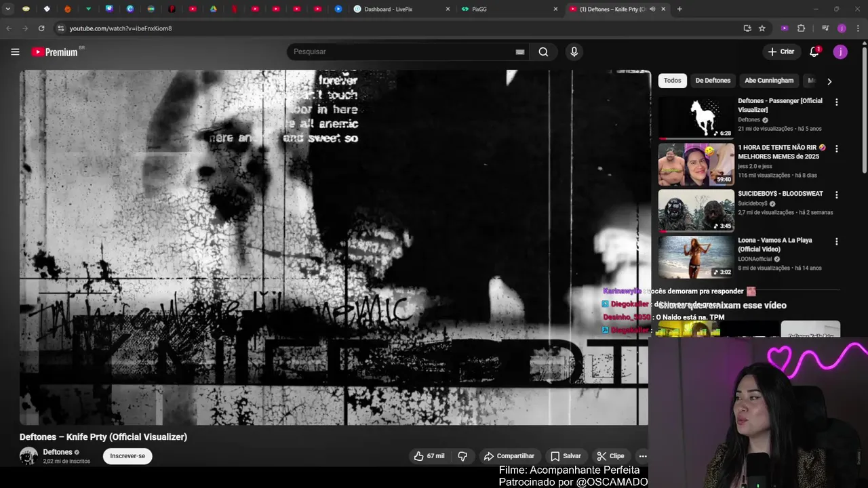
Task: Like the video with 67 mil
Action: [x=429, y=456]
